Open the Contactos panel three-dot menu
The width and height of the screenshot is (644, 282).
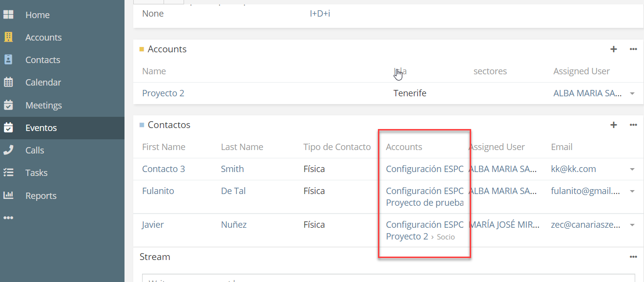coord(633,125)
